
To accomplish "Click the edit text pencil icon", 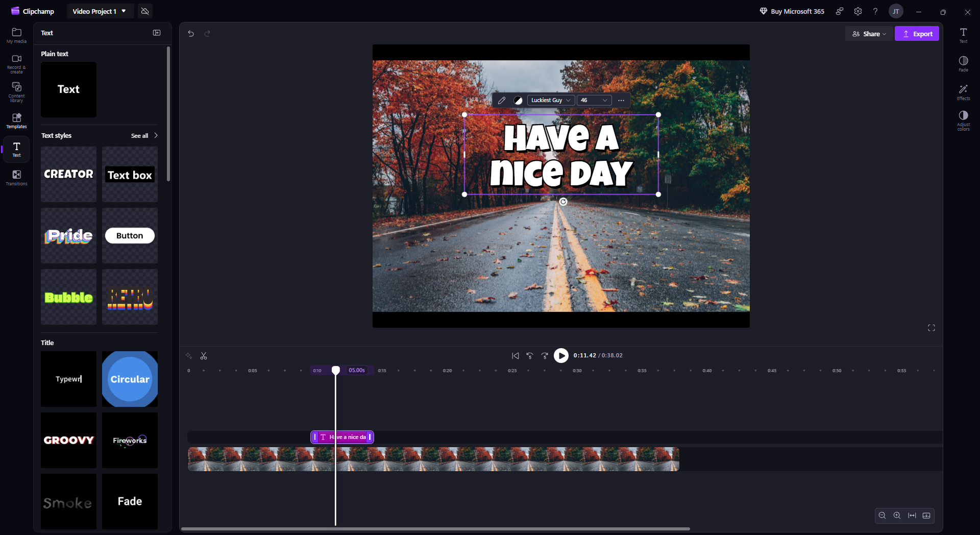I will click(502, 101).
